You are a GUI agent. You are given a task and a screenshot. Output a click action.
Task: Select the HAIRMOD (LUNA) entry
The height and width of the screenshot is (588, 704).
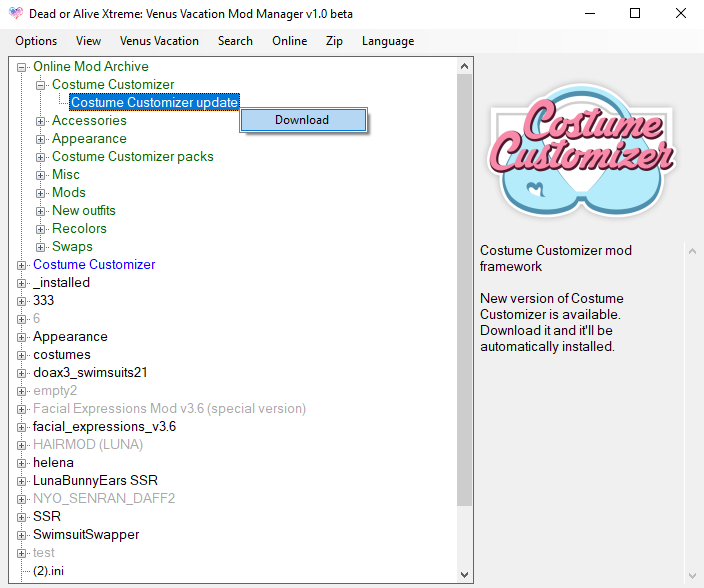coord(88,444)
